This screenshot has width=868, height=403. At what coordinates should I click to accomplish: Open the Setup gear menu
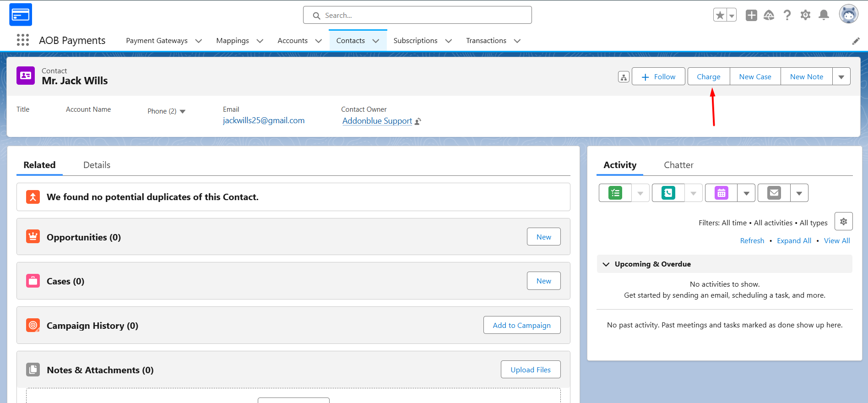pyautogui.click(x=805, y=15)
